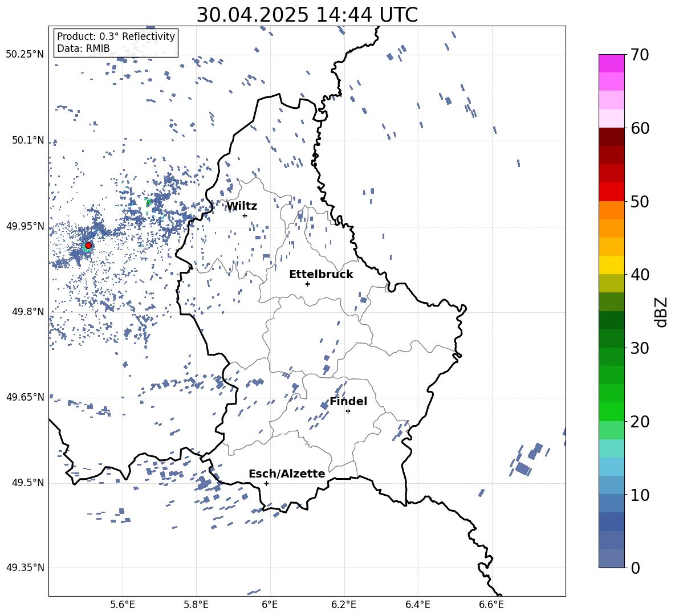The image size is (675, 616).
Task: Click the 20 tick on the colorbar
Action: tap(639, 422)
